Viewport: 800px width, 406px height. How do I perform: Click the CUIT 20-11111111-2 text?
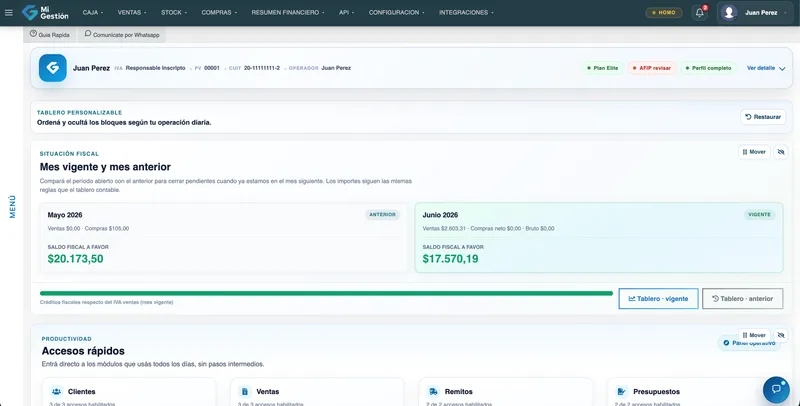point(254,68)
